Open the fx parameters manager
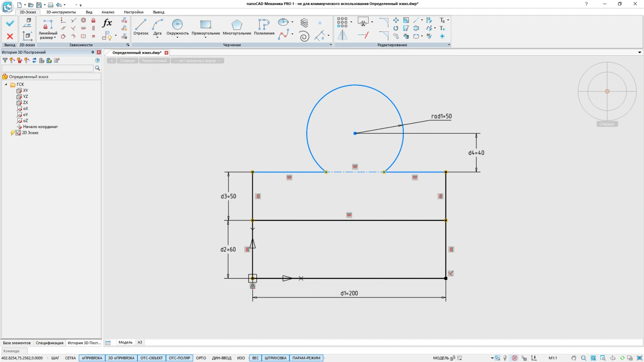Screen dimensions: 644x362 click(107, 23)
